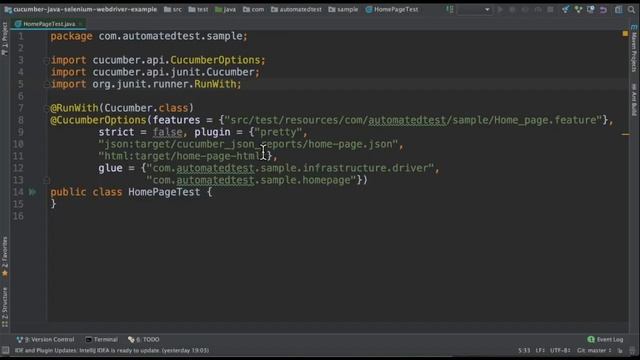
Task: Close the HomePageTest.java tab
Action: (x=81, y=24)
